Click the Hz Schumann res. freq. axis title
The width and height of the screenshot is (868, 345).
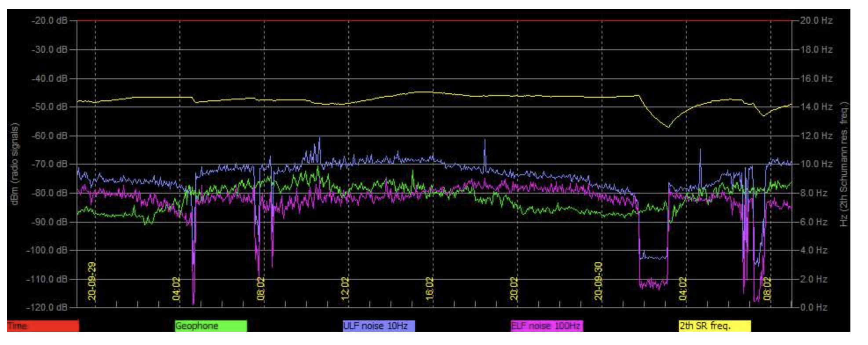(843, 164)
